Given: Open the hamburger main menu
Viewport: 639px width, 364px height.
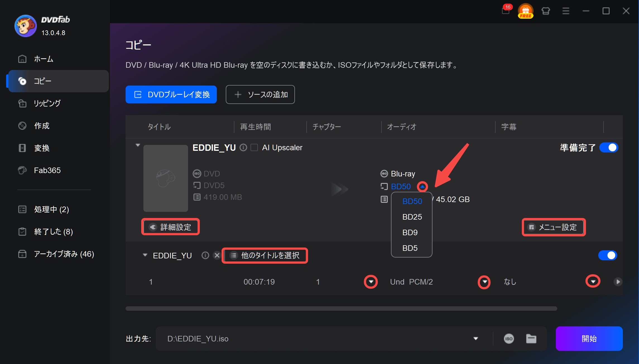Looking at the screenshot, I should pyautogui.click(x=566, y=11).
